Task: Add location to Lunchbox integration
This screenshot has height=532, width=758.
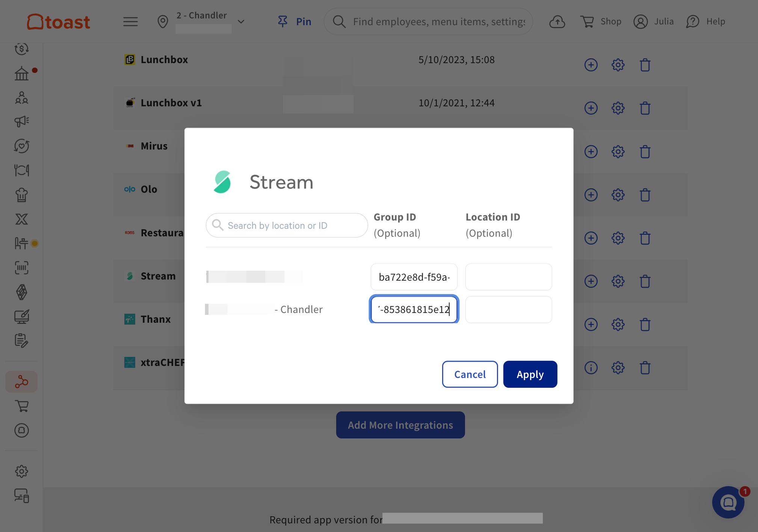Action: click(x=591, y=65)
